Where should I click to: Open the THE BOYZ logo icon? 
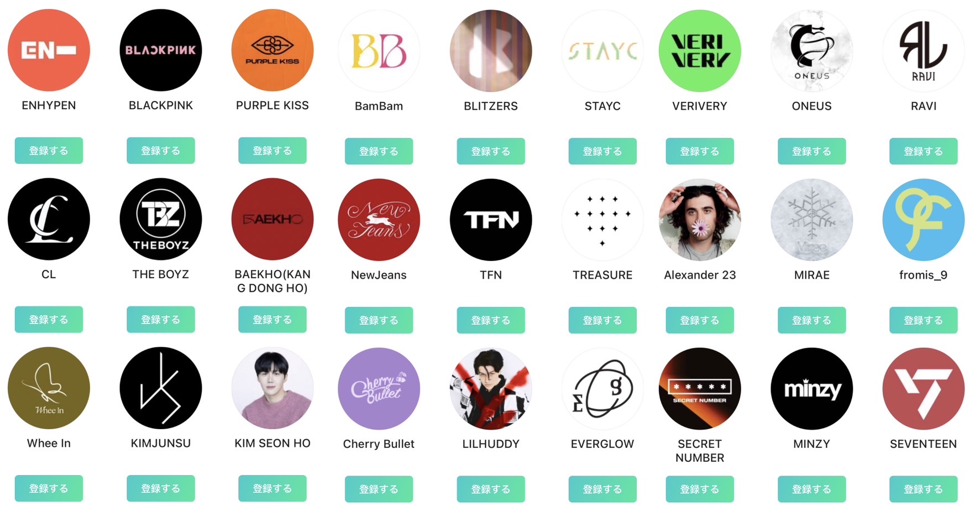[161, 219]
